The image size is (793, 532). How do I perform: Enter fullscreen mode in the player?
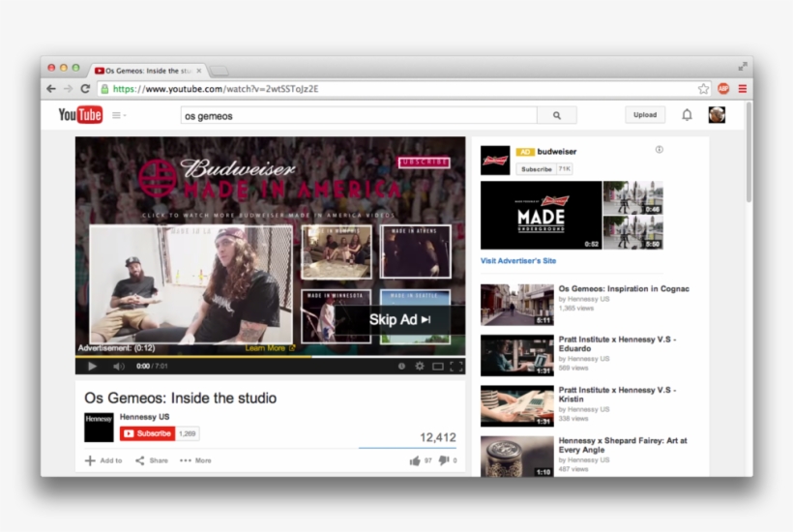455,367
